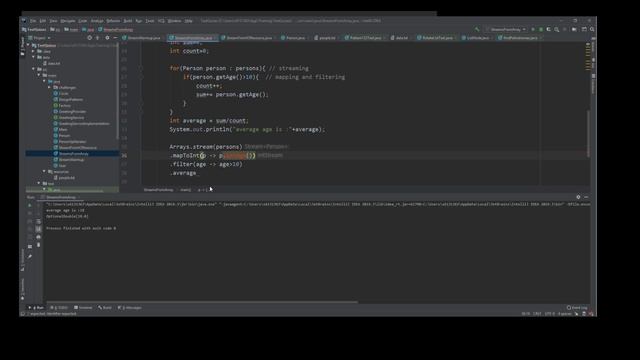640x360 pixels.
Task: Open the Run tool window button
Action: [36, 307]
